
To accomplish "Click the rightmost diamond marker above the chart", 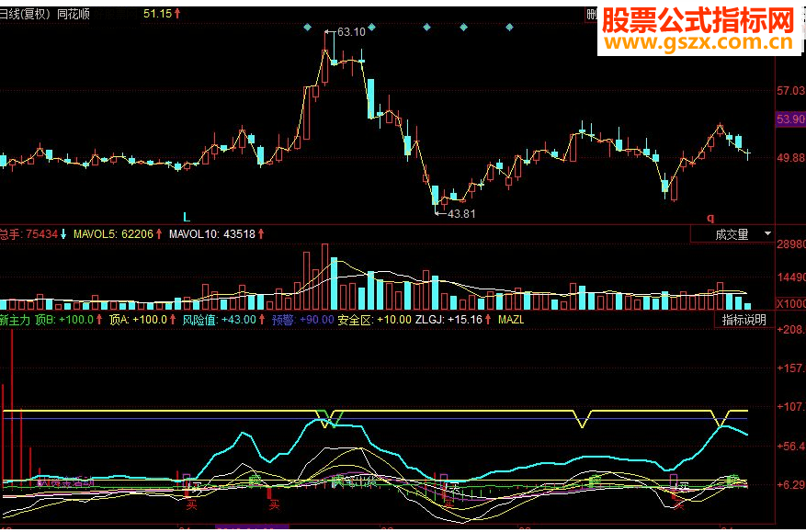I will pyautogui.click(x=509, y=27).
